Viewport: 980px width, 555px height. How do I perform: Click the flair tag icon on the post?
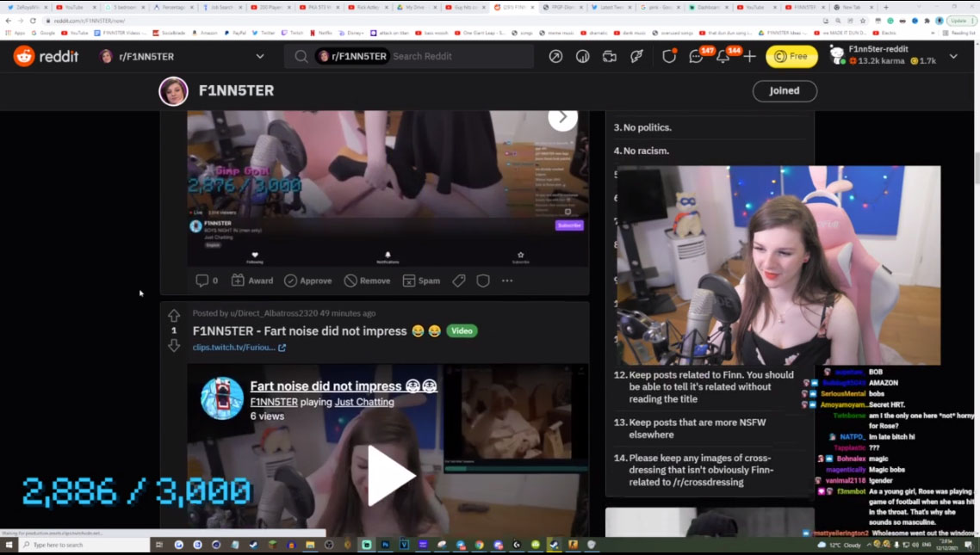coord(459,281)
